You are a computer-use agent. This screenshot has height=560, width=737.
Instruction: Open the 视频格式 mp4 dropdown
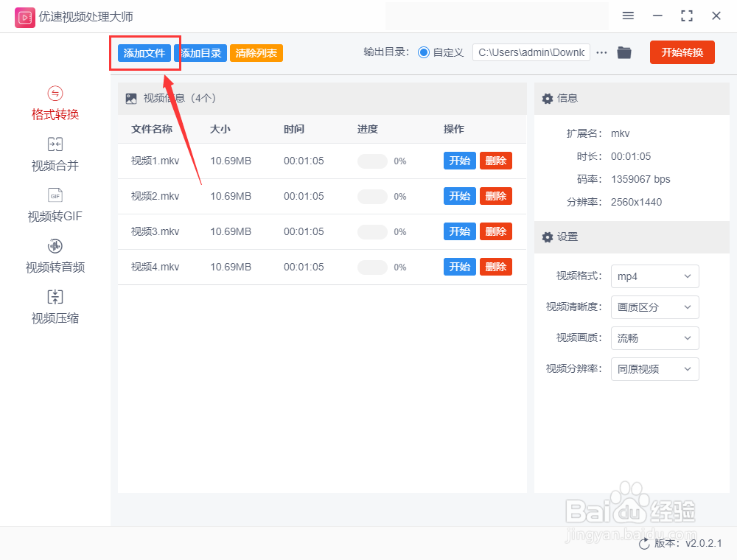click(654, 276)
